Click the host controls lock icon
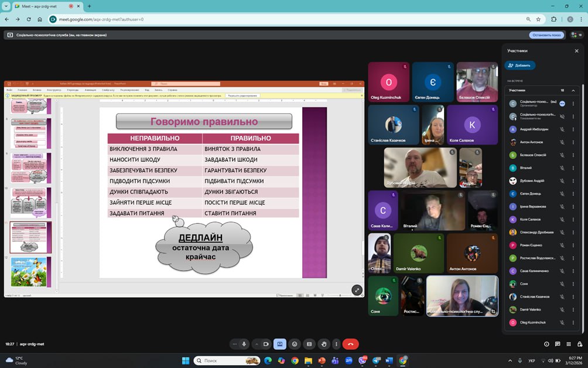Image resolution: width=588 pixels, height=368 pixels. point(579,344)
